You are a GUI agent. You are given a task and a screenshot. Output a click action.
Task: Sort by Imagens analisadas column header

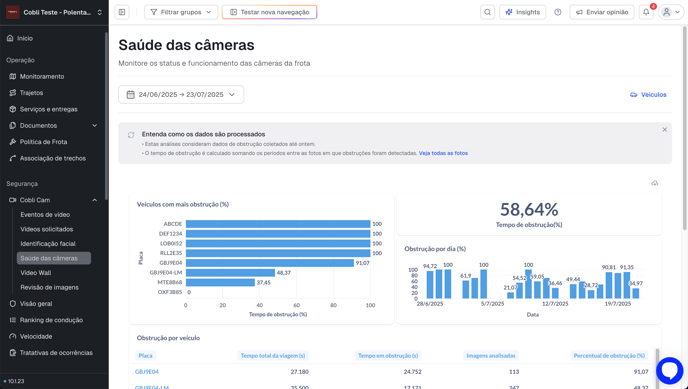[491, 356]
